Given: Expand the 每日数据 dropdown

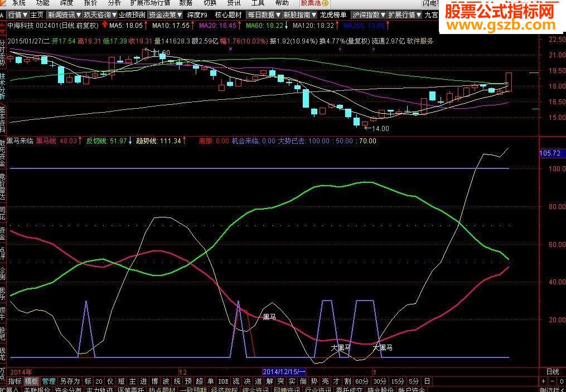Looking at the screenshot, I should [x=263, y=15].
